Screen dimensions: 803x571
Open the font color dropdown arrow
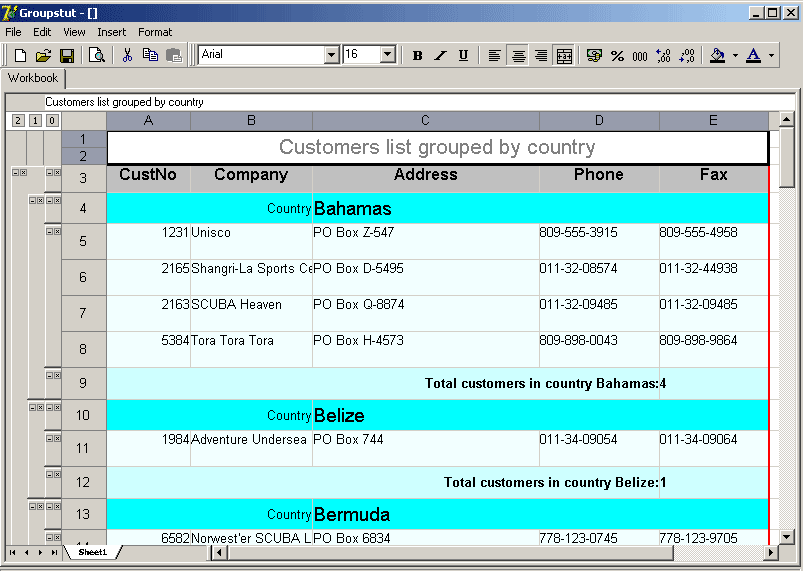[x=771, y=56]
